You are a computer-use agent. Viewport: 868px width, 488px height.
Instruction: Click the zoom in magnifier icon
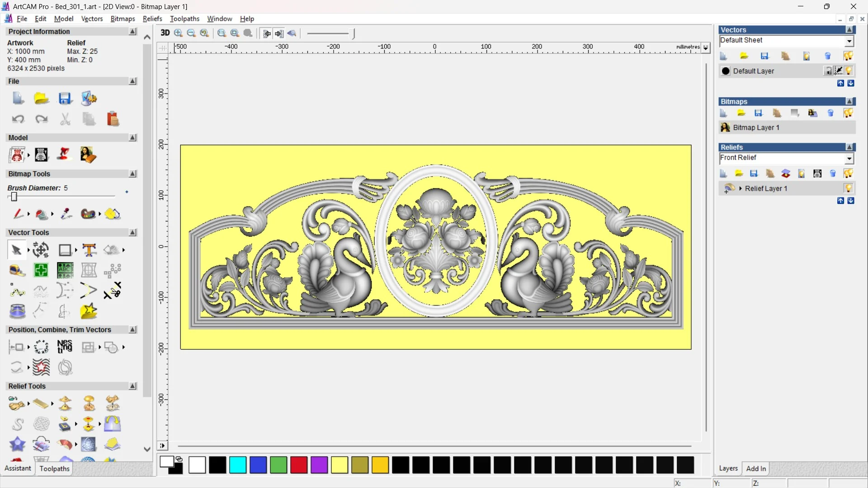click(179, 33)
